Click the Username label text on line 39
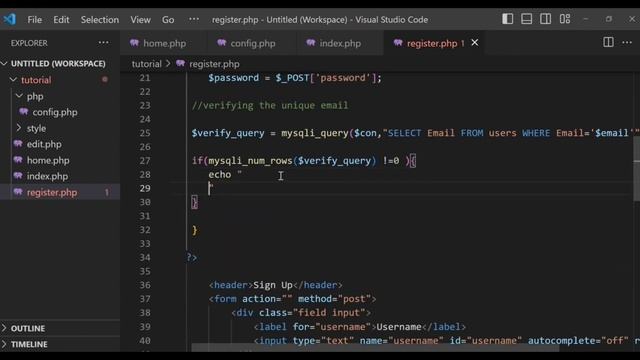This screenshot has height=360, width=640. tap(399, 327)
